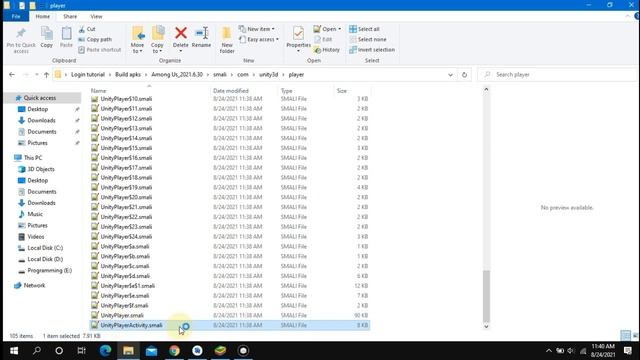Launch Google Chrome from taskbar
Screen dimensions: 640x360
(x=174, y=351)
